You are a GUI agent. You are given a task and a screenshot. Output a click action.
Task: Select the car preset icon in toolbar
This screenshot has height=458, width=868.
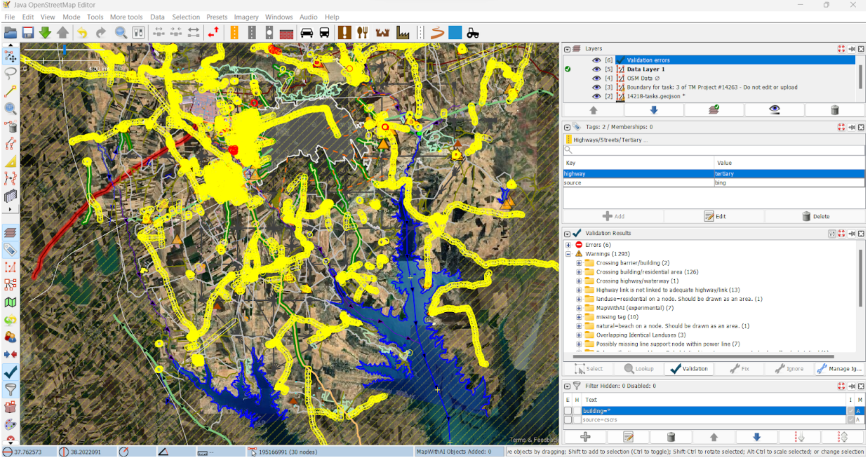(x=307, y=32)
